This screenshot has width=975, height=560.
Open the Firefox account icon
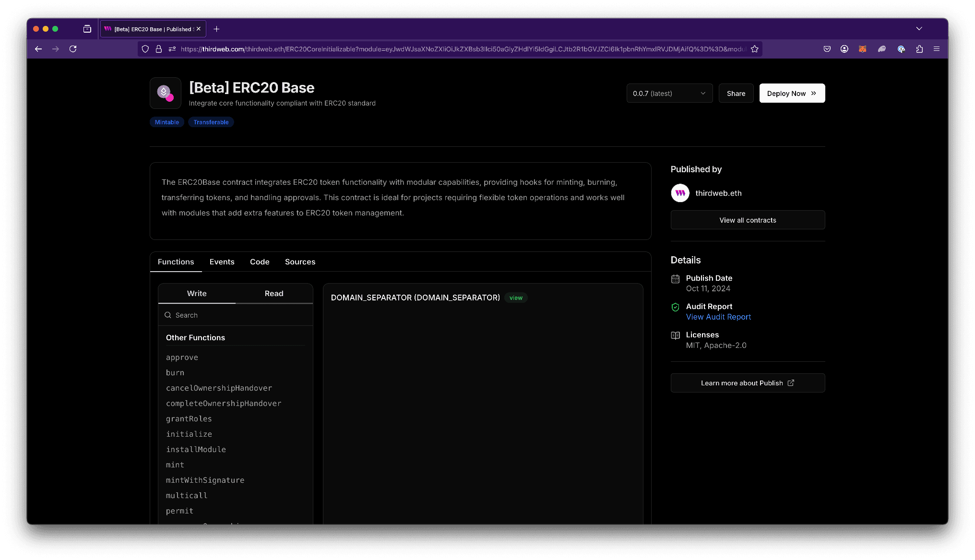click(x=844, y=48)
